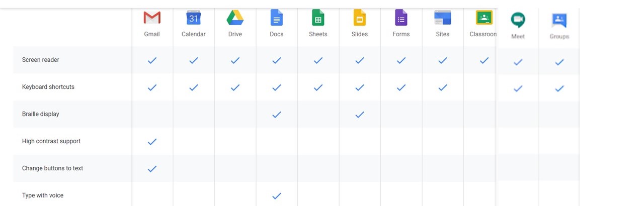The width and height of the screenshot is (644, 206).
Task: Click the Screen reader checkmark under Docs
Action: click(x=277, y=60)
